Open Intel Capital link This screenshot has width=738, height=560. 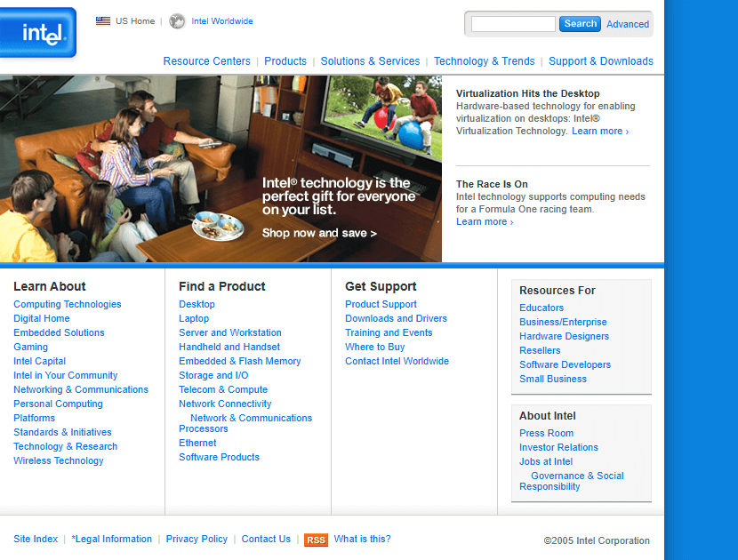[39, 362]
